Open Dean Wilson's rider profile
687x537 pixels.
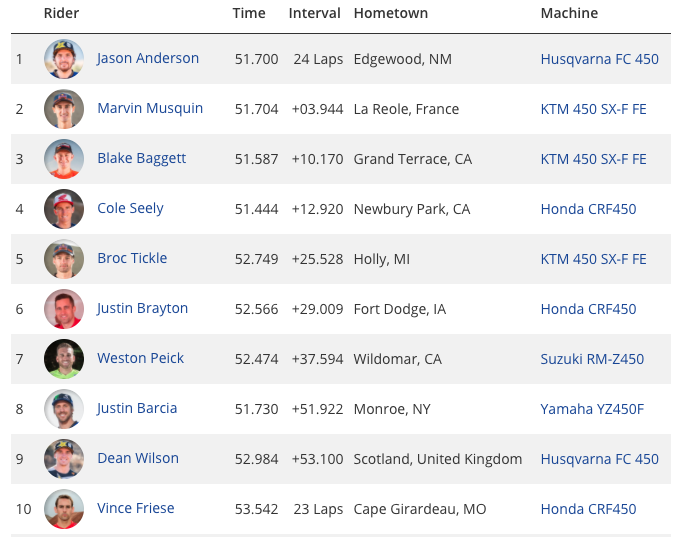coord(138,458)
